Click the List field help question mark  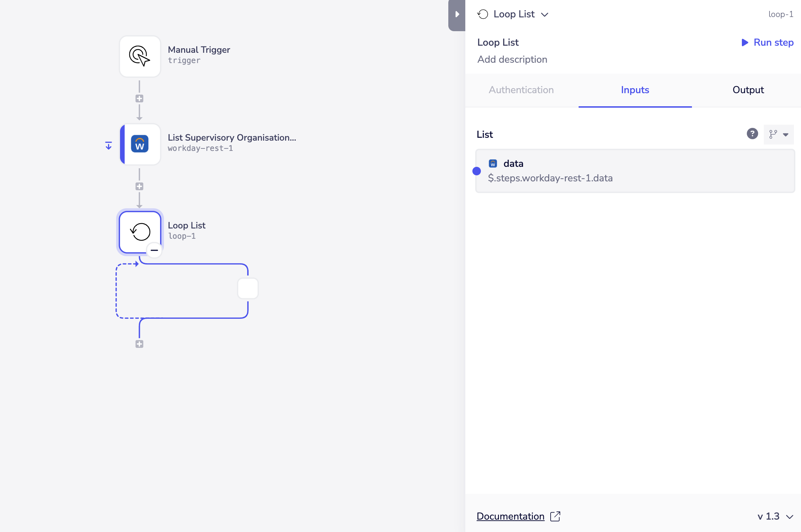752,134
